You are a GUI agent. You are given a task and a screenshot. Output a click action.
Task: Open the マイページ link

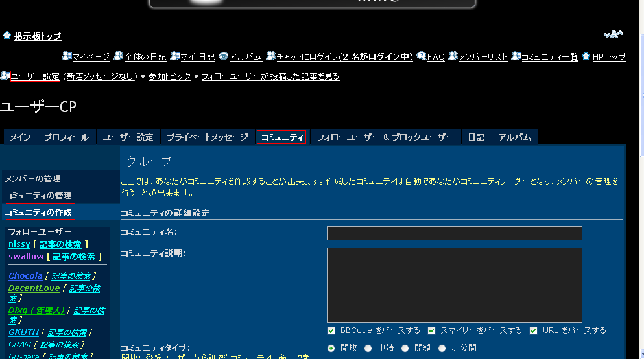(91, 56)
